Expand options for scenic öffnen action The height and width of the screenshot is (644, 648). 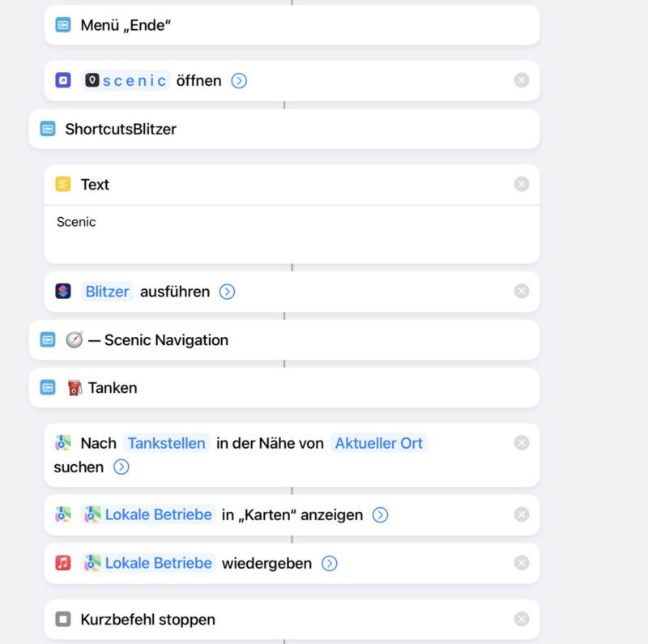239,80
